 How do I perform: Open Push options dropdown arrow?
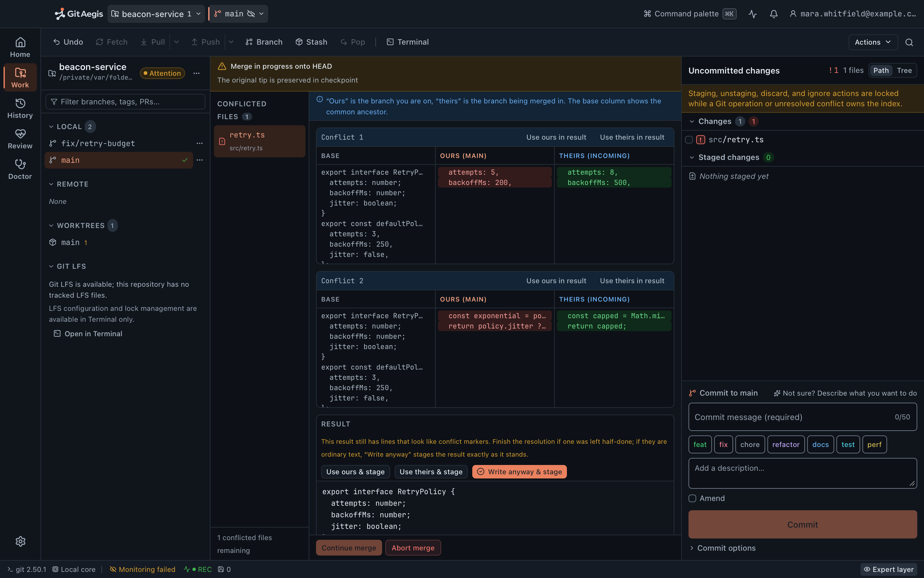click(x=231, y=42)
